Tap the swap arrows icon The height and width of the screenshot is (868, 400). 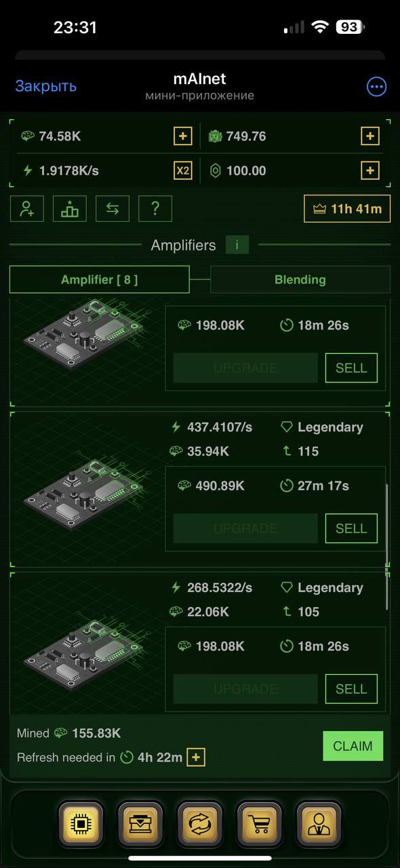pos(113,209)
